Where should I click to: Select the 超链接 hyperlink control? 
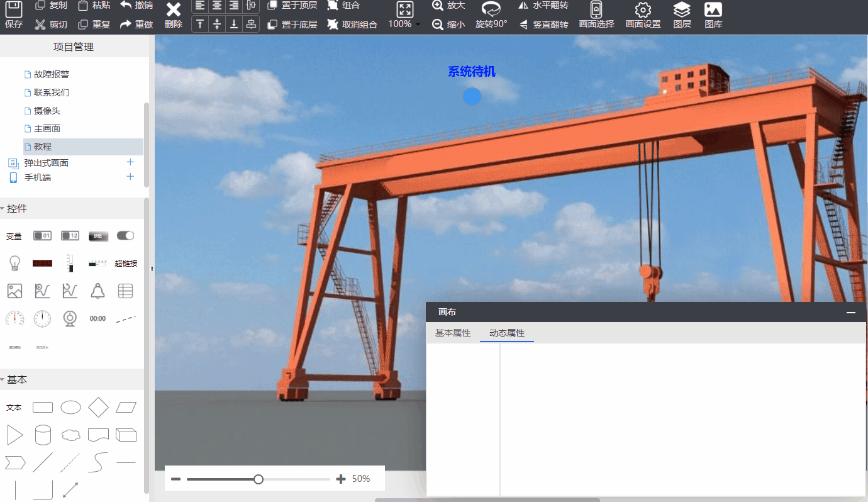click(126, 264)
